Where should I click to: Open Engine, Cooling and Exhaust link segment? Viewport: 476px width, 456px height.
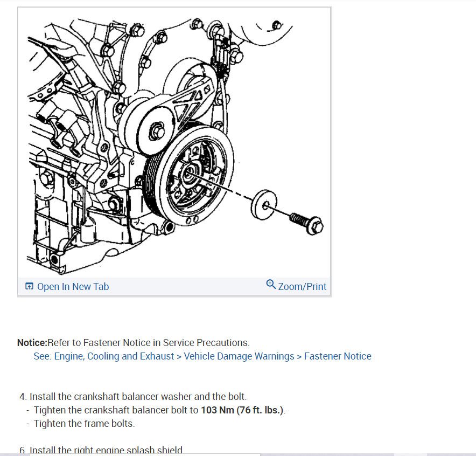click(114, 356)
